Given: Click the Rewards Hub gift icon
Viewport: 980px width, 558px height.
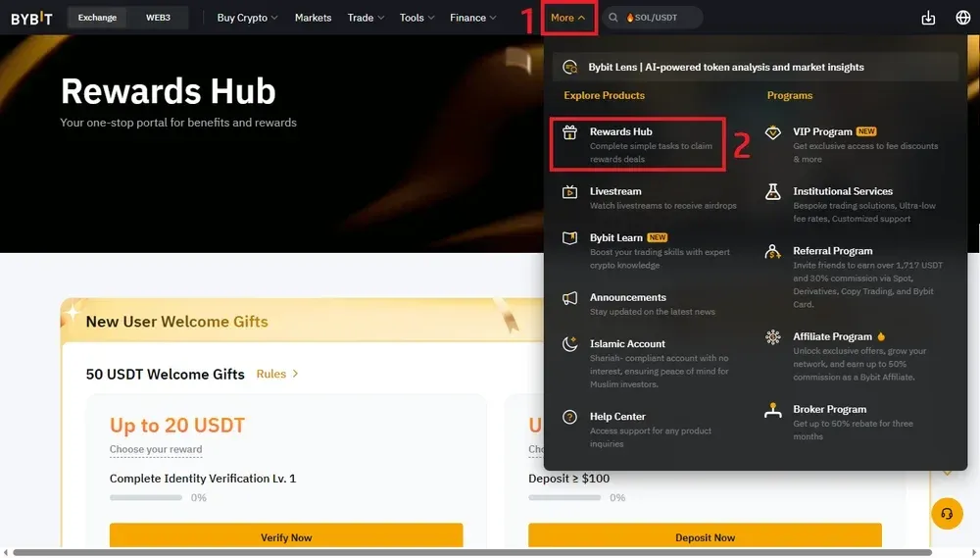Looking at the screenshot, I should pos(569,132).
